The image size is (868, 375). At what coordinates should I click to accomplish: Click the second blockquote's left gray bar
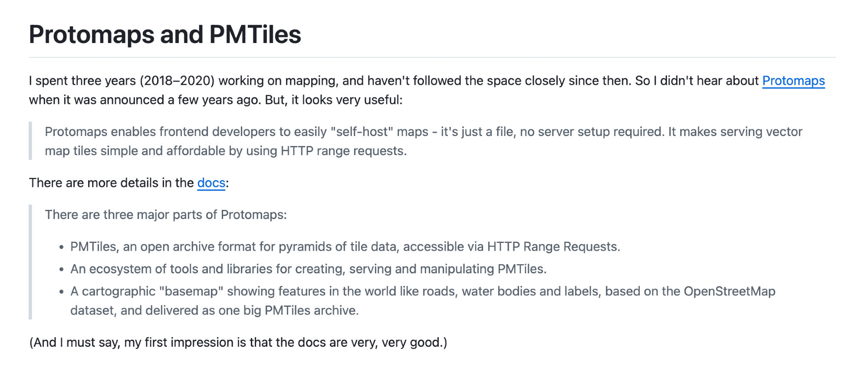(x=30, y=262)
